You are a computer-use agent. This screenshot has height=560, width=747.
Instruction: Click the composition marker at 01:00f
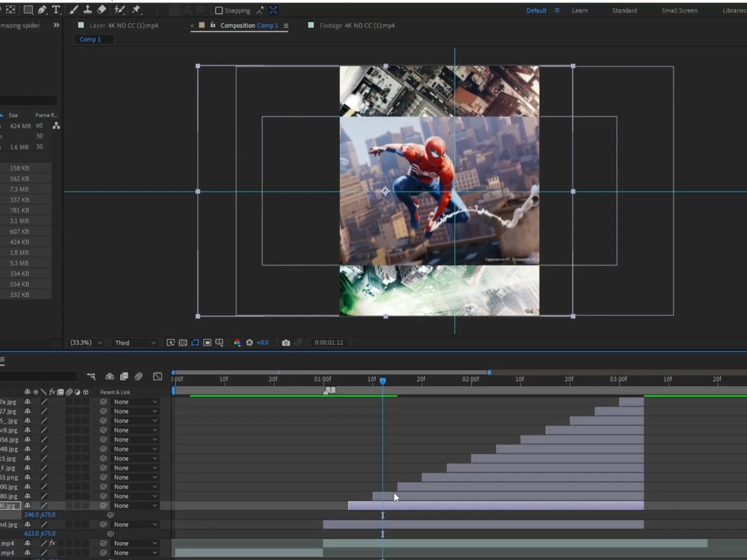(329, 390)
